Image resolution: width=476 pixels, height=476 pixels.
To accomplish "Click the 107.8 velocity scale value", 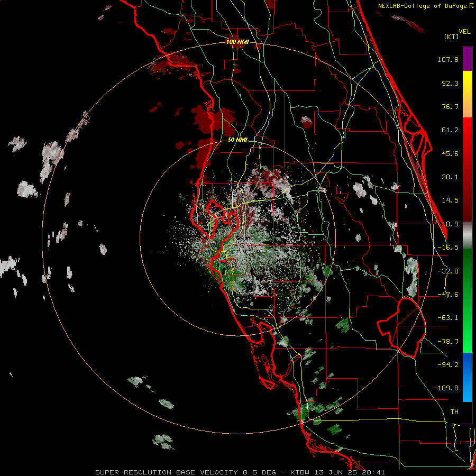I will click(x=448, y=59).
